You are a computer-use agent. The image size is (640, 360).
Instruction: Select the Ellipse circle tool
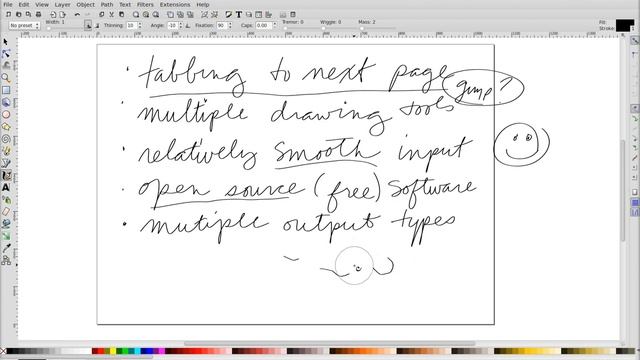(x=6, y=114)
